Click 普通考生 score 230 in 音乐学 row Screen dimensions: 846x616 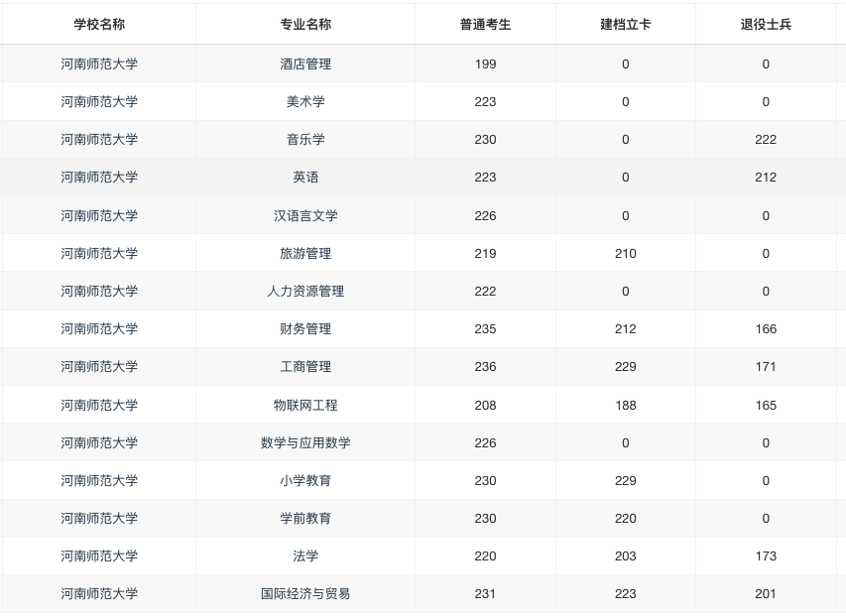pyautogui.click(x=485, y=140)
